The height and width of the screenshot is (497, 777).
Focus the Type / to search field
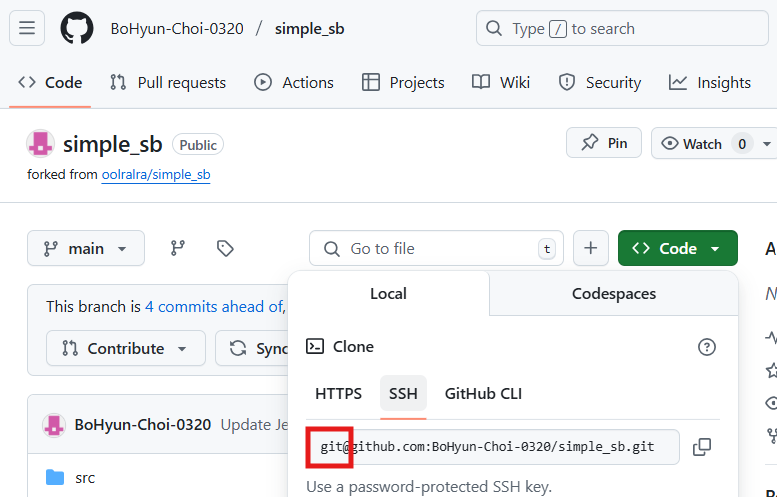(622, 28)
